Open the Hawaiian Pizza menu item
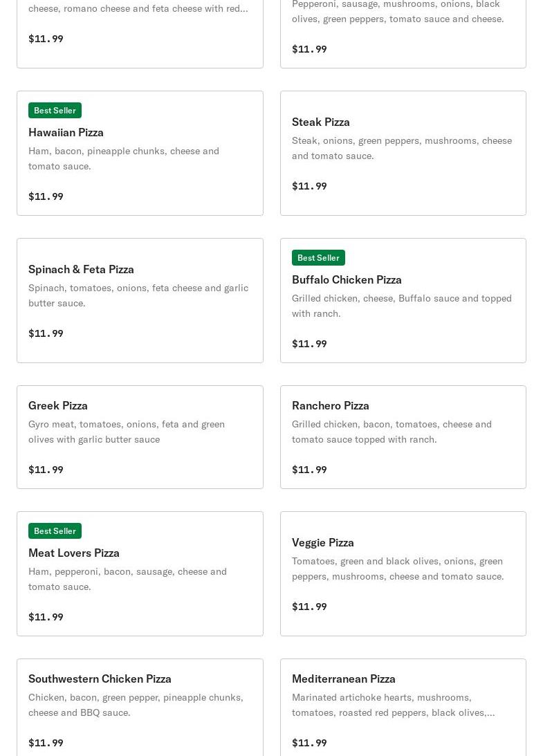 (x=66, y=132)
